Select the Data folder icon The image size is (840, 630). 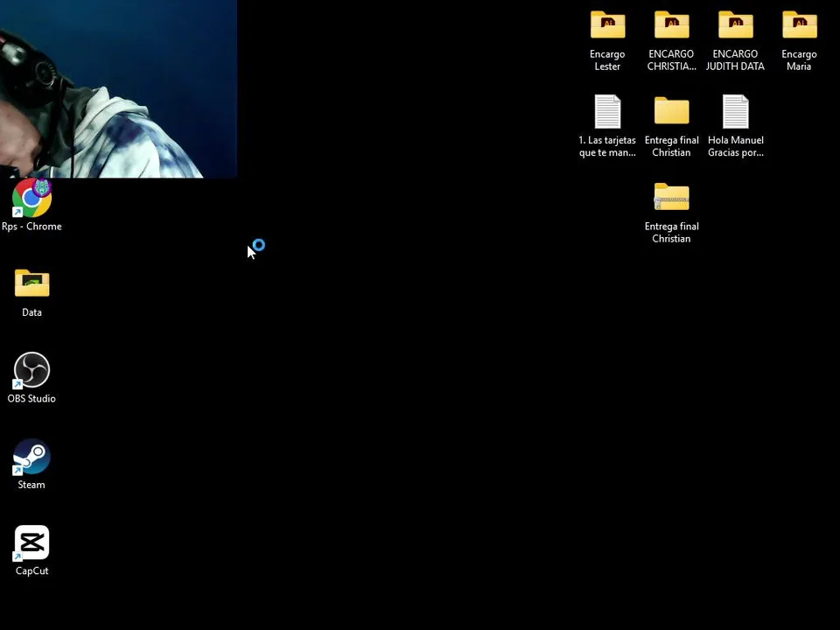pyautogui.click(x=31, y=283)
